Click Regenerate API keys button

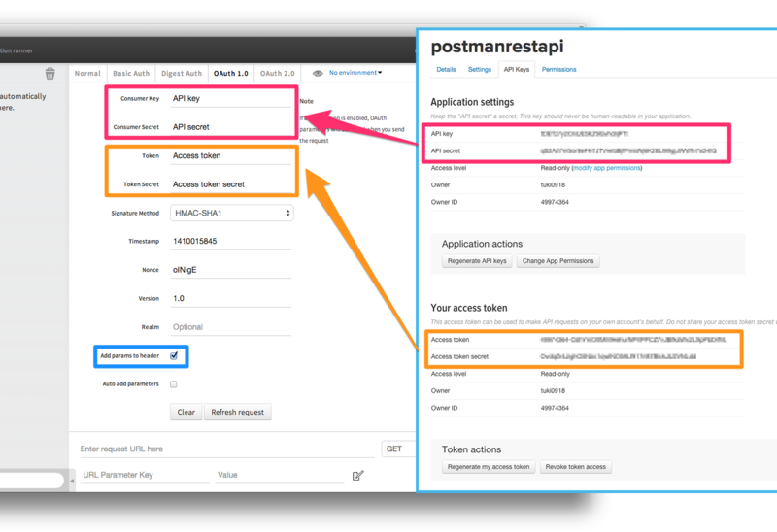tap(477, 261)
